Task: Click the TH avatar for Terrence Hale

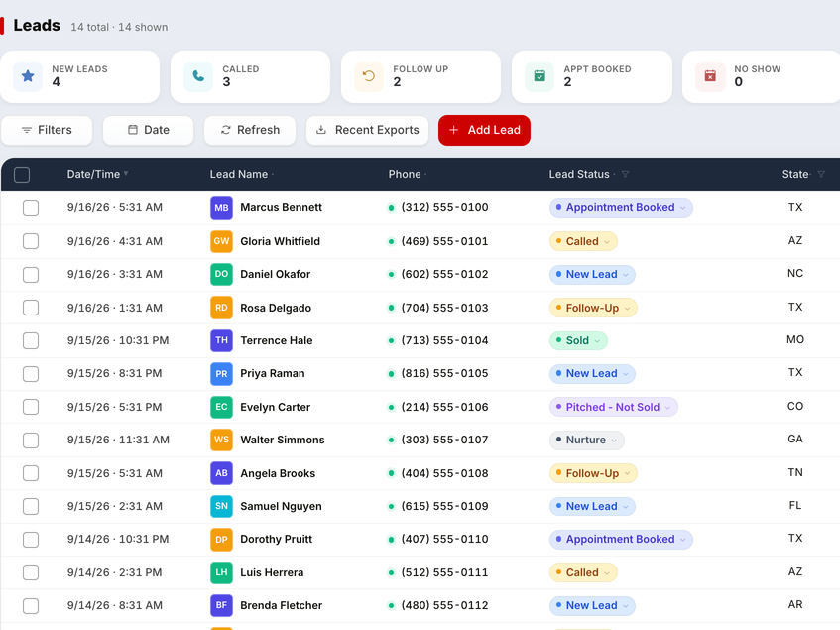Action: point(221,340)
